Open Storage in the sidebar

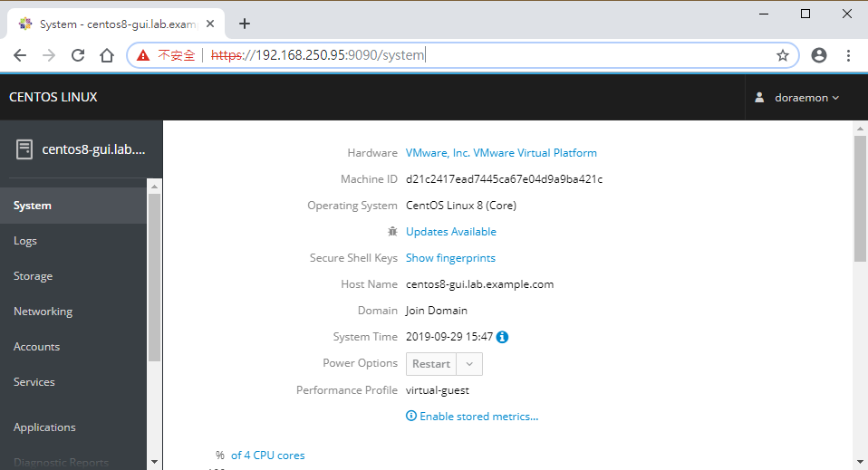(73, 275)
